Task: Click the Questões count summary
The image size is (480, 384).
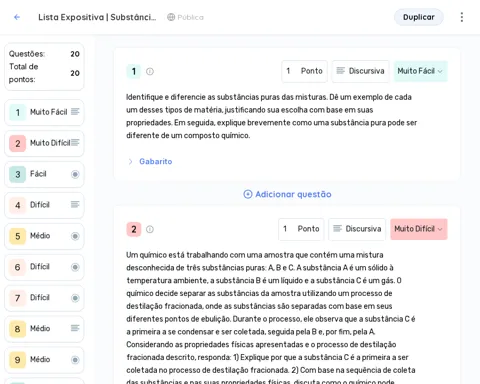Action: (44, 54)
